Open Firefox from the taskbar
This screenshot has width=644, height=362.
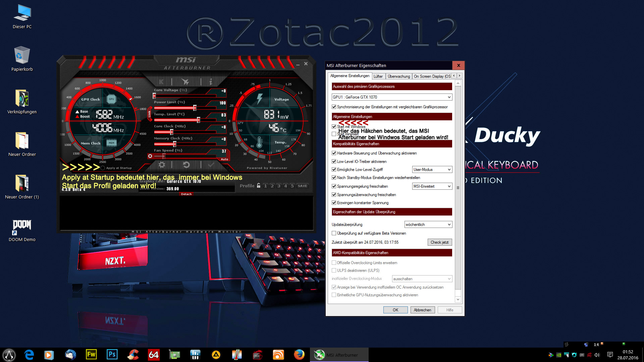coord(299,355)
